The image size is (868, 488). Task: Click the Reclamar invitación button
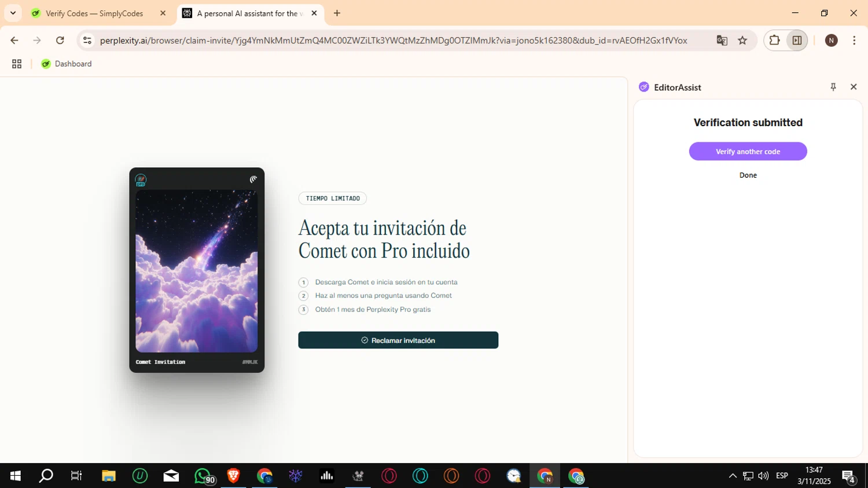[x=398, y=340]
